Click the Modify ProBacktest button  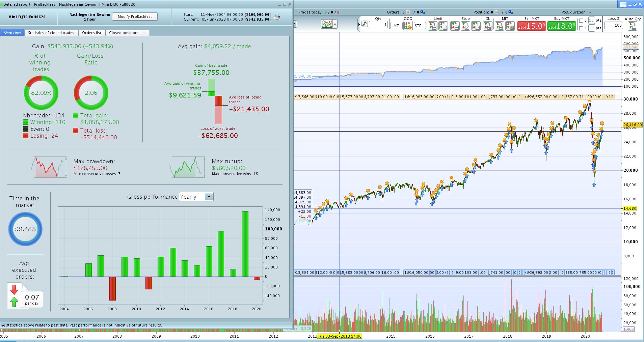coord(135,17)
